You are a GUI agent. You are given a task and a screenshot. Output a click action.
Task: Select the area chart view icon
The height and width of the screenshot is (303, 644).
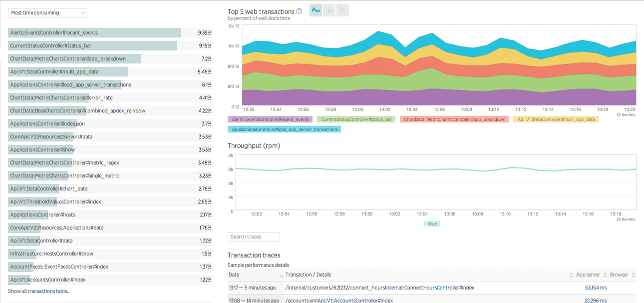[315, 9]
